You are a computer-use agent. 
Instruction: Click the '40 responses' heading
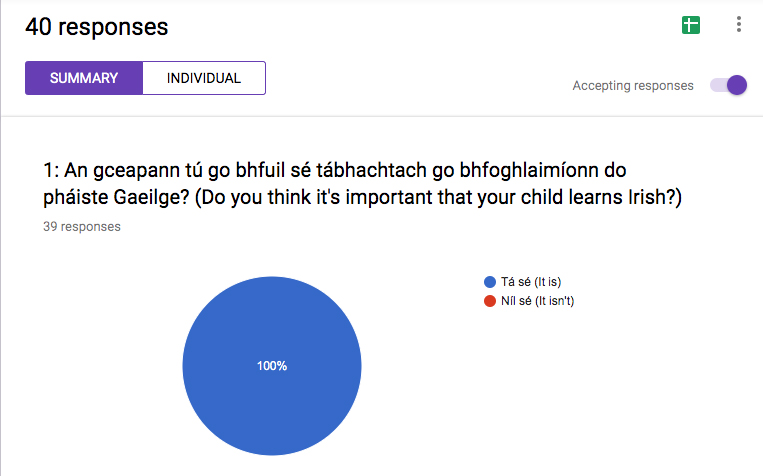click(96, 27)
